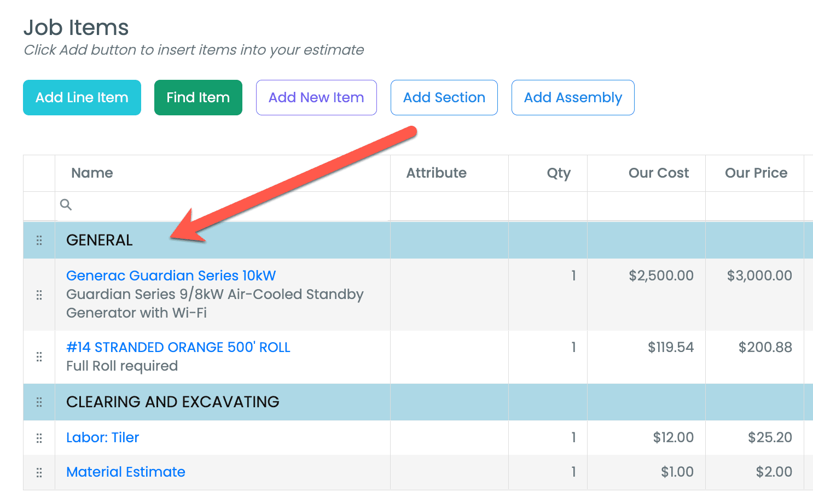Click the Add Section button
Screen dimensions: 813x504
coord(444,98)
